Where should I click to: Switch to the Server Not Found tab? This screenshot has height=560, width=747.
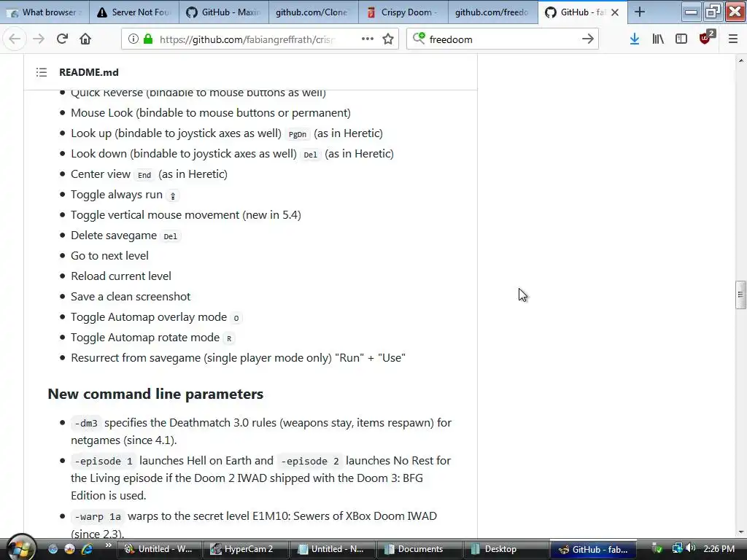click(x=134, y=12)
